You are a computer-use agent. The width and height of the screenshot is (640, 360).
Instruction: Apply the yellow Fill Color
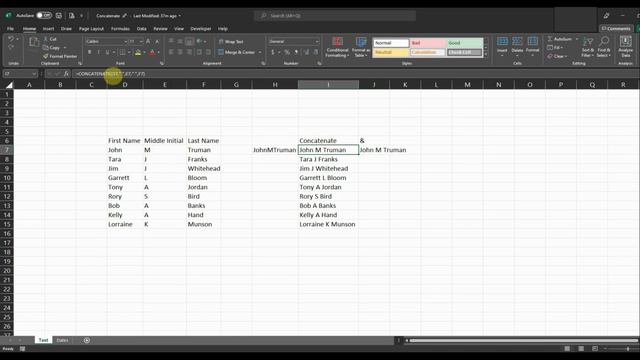pyautogui.click(x=138, y=52)
